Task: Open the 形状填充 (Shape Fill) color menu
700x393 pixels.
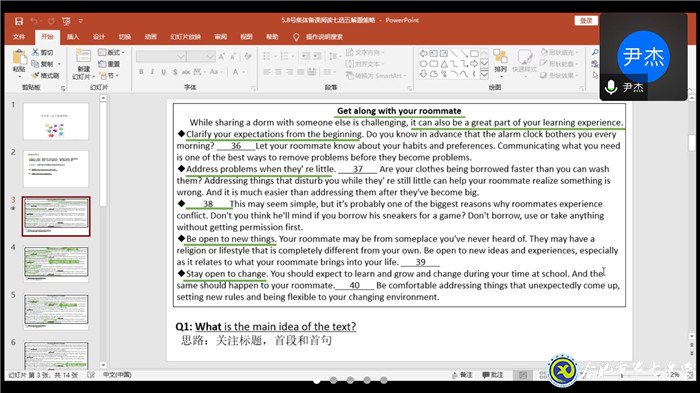Action: pyautogui.click(x=559, y=52)
